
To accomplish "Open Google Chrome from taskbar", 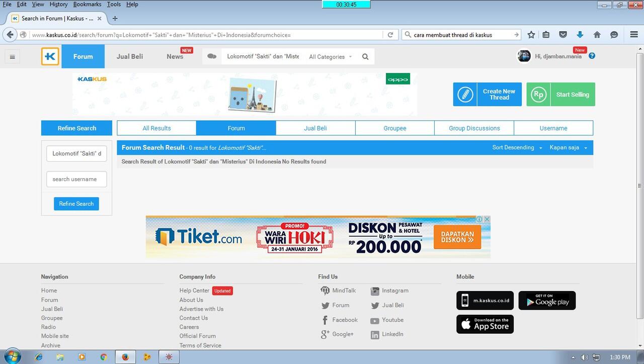I will tap(103, 357).
